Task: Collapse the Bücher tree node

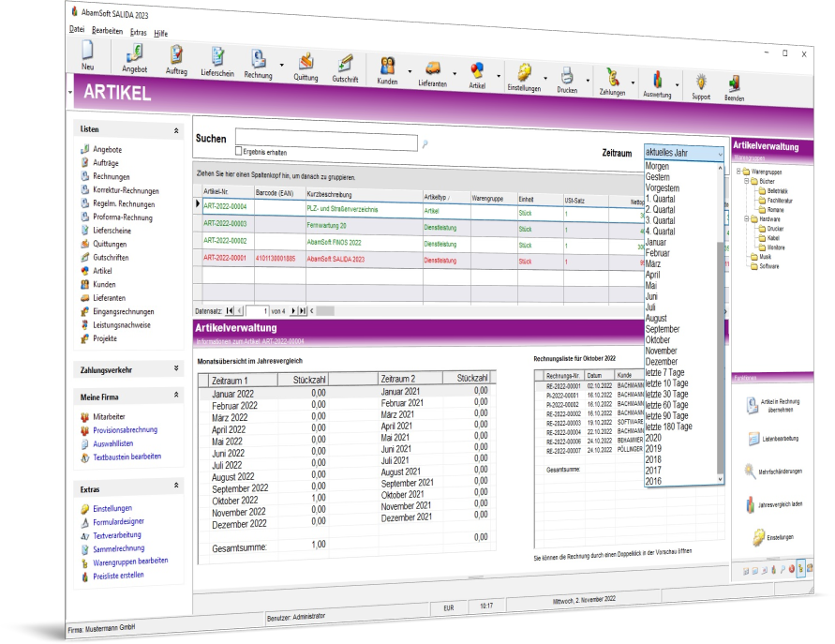Action: click(747, 181)
